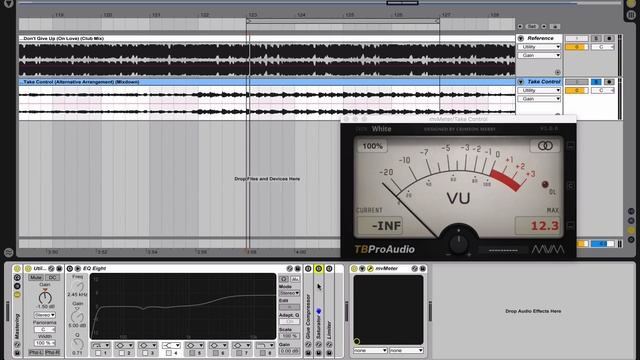The height and width of the screenshot is (360, 640).
Task: Click the Utility Panorama value field
Action: (x=44, y=329)
